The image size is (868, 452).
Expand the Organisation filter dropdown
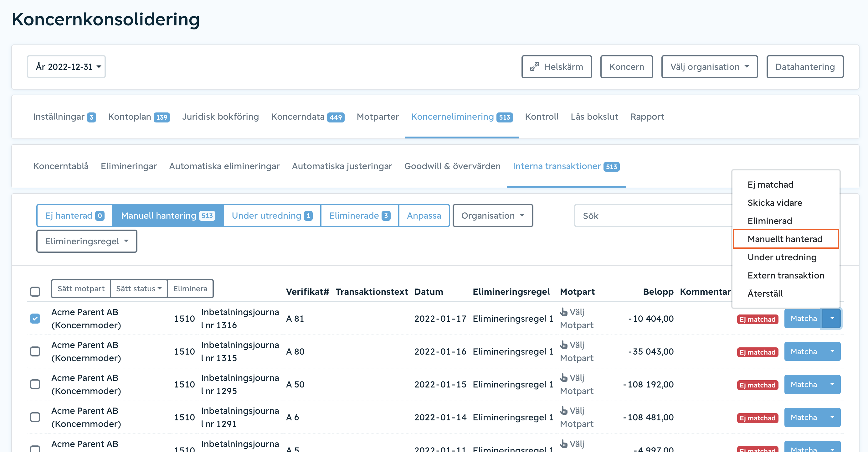tap(493, 216)
